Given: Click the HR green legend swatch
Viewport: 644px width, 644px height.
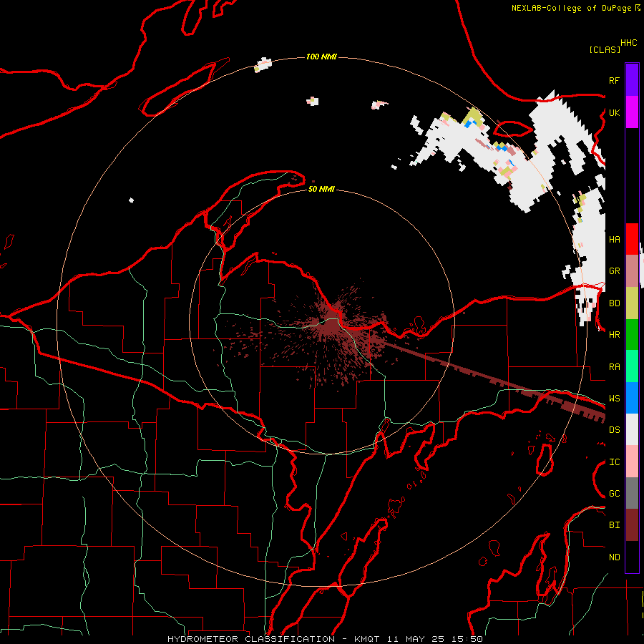Looking at the screenshot, I should coord(632,335).
